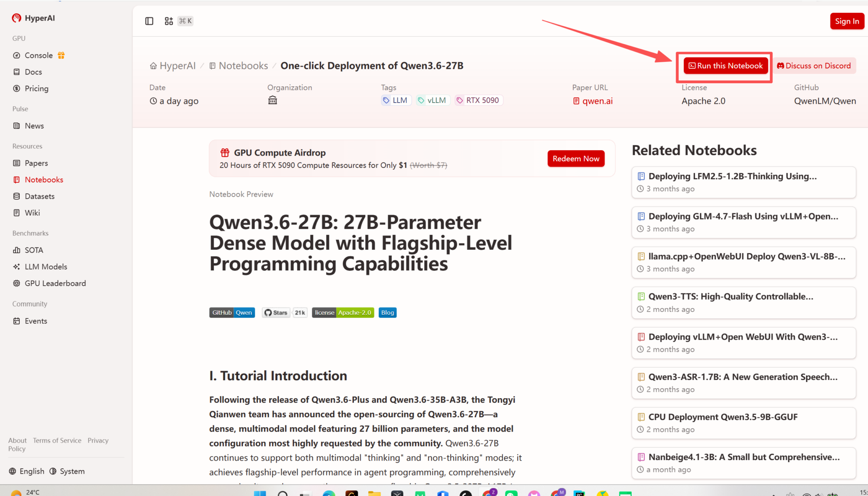Click the Sign In button
Image resolution: width=868 pixels, height=496 pixels.
(847, 21)
